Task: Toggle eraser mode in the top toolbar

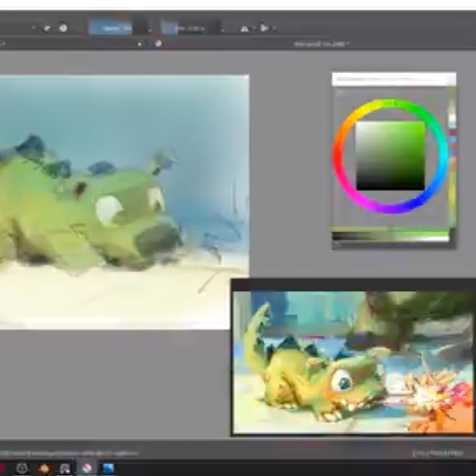Action: [47, 28]
